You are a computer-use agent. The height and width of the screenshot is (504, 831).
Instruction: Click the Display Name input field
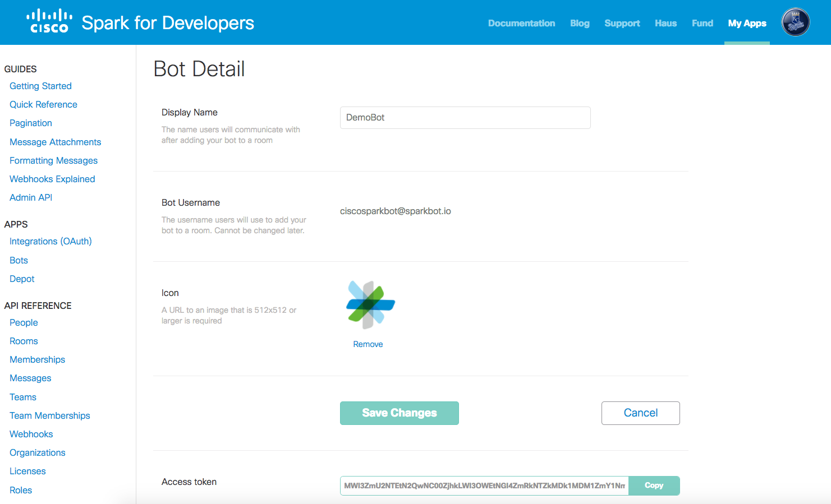click(465, 118)
